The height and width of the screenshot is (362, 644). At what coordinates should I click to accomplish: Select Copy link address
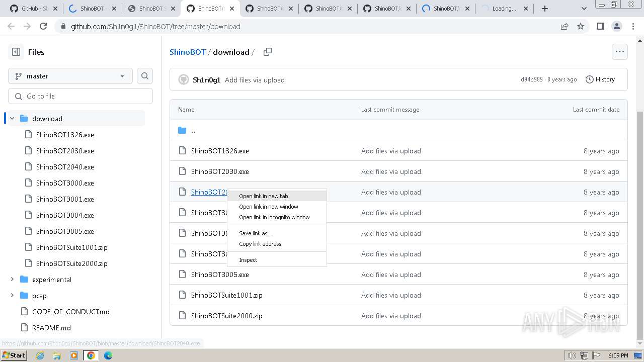pos(277,244)
